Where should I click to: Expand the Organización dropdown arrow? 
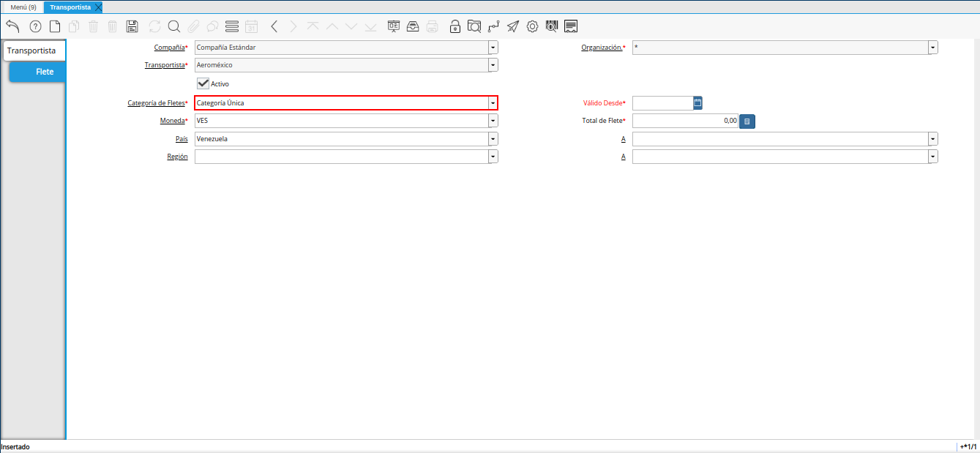pyautogui.click(x=933, y=48)
